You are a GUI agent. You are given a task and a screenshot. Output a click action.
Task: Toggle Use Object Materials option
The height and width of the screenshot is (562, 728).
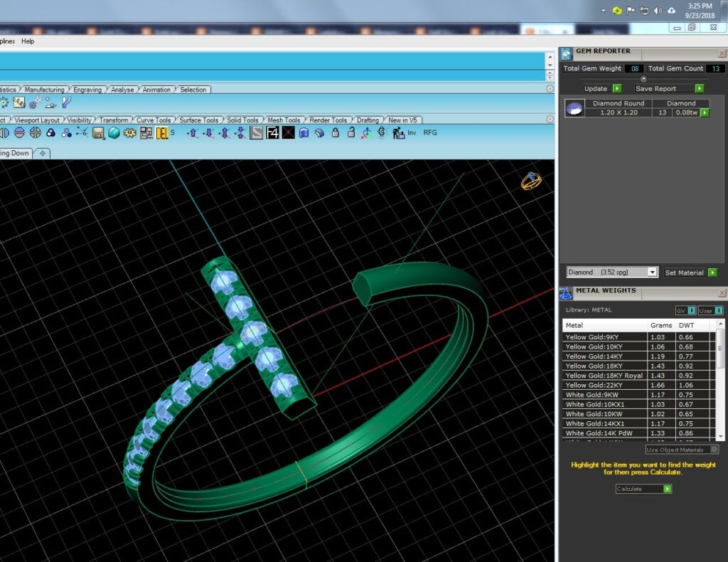682,450
